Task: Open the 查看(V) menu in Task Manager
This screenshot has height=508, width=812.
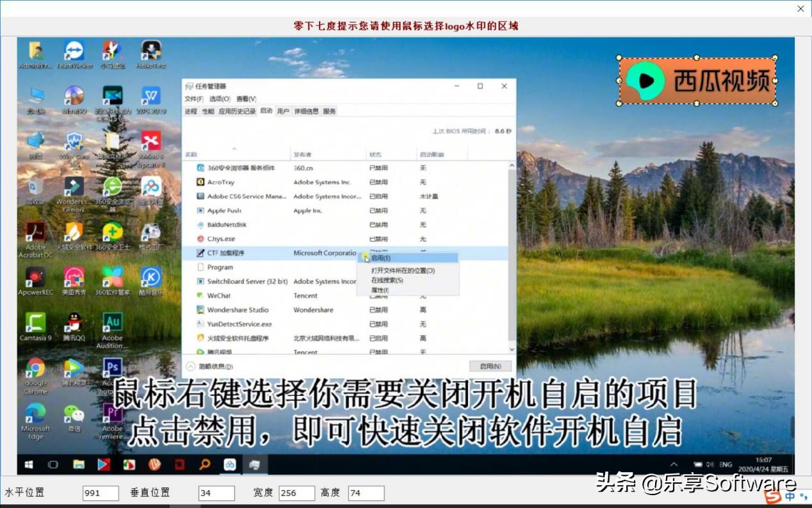Action: [247, 99]
